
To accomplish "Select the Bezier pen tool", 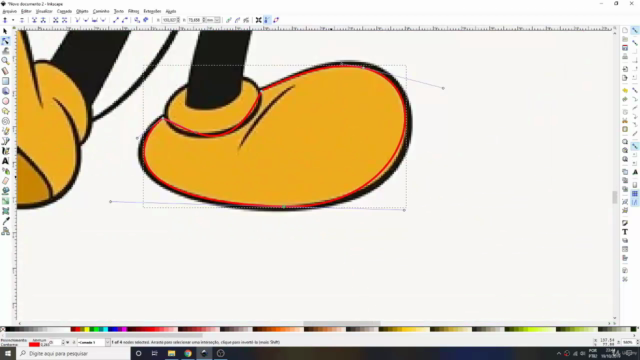I will (x=5, y=141).
